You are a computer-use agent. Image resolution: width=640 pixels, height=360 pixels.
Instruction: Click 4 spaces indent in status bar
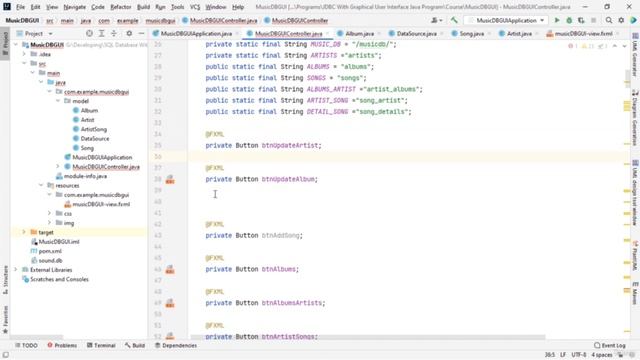(x=602, y=355)
